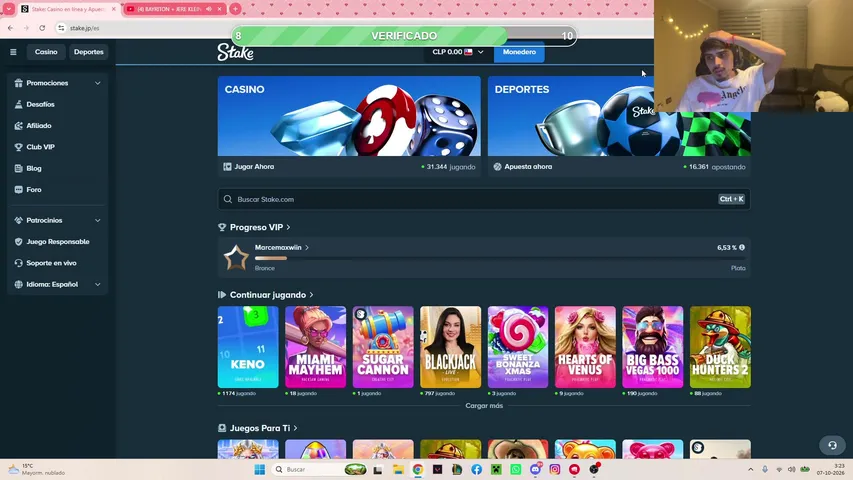Open the Duck Hunters 2 thumbnail
This screenshot has width=853, height=480.
[720, 347]
